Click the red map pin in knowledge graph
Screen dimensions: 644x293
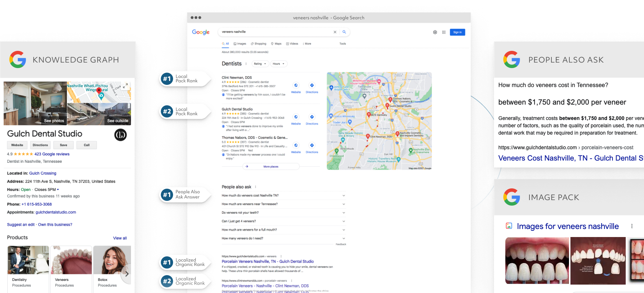(x=99, y=91)
